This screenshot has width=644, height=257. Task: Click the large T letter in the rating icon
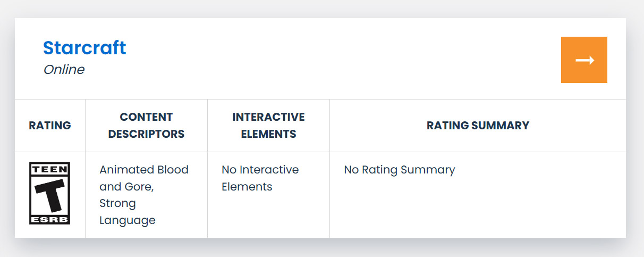pos(49,195)
